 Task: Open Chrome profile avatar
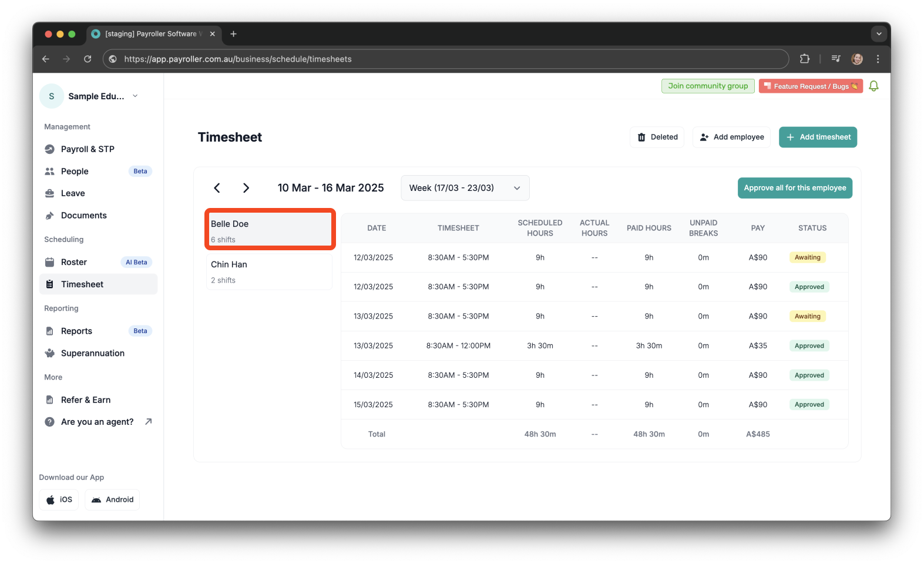857,59
